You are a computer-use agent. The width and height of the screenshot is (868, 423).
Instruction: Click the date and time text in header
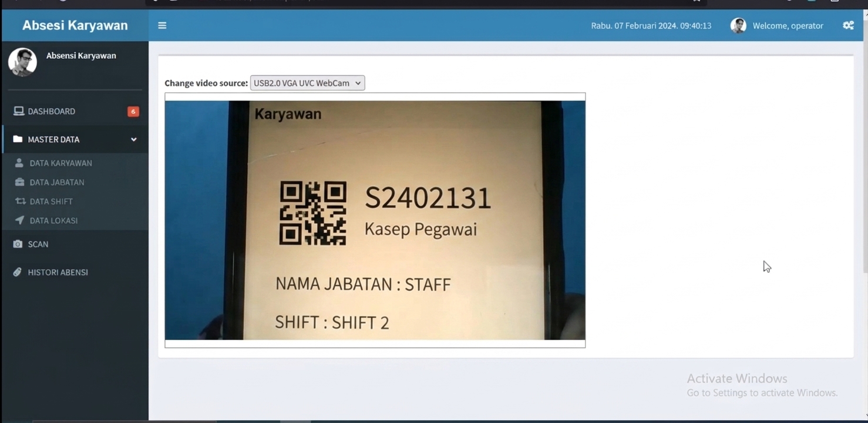coord(651,26)
